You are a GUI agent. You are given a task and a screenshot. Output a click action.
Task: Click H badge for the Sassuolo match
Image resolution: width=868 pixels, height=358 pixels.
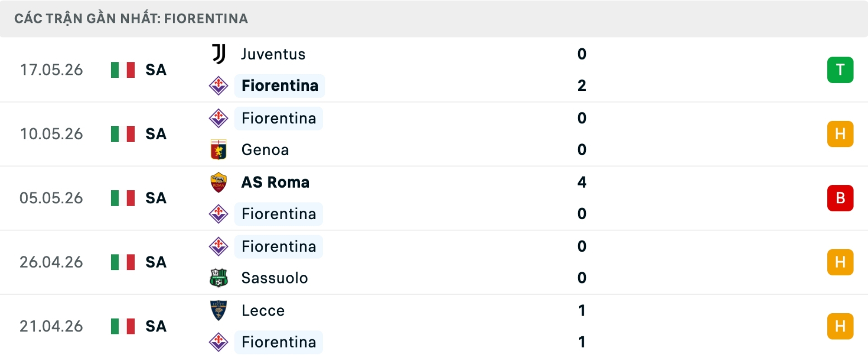pyautogui.click(x=840, y=262)
